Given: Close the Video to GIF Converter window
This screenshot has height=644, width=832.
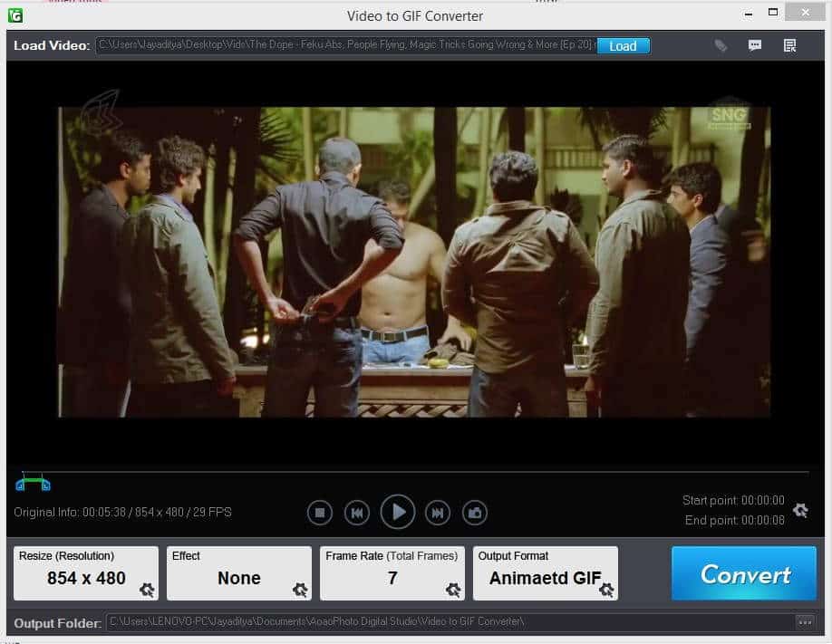Looking at the screenshot, I should tap(805, 12).
